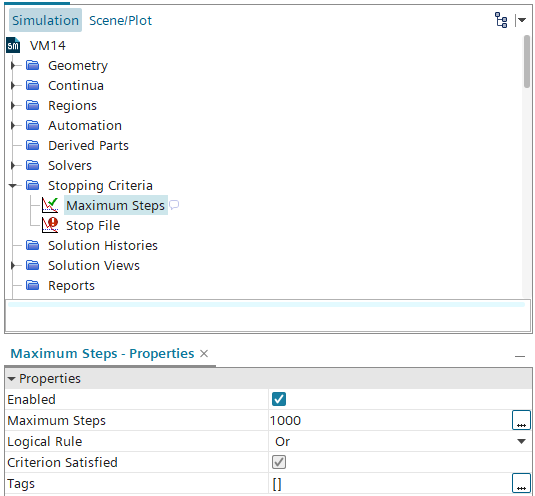The width and height of the screenshot is (535, 496).
Task: Open the Maximum Steps editor ellipsis button
Action: pyautogui.click(x=521, y=420)
